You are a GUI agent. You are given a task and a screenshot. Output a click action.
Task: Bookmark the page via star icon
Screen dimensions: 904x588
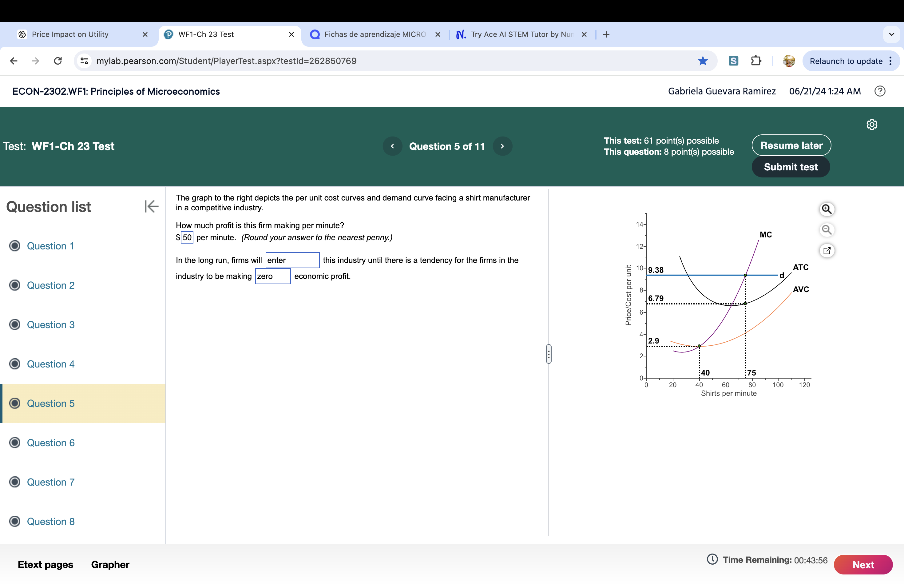click(703, 61)
